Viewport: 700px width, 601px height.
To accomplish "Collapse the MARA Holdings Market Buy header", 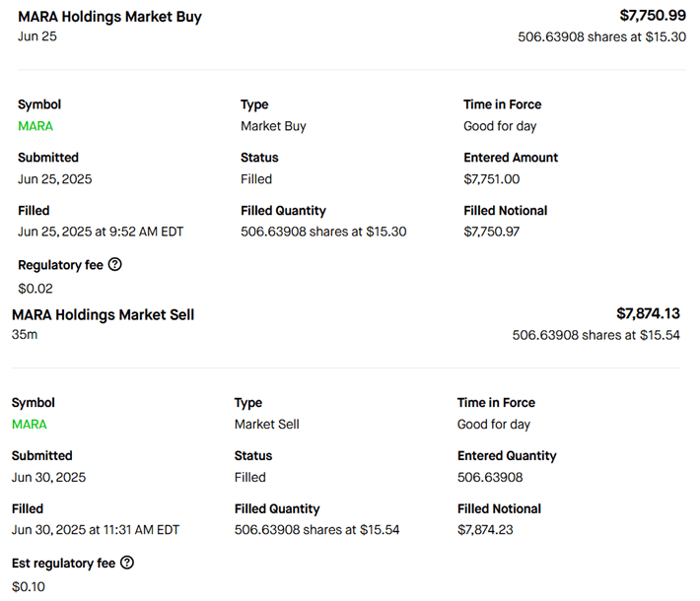I will [109, 17].
